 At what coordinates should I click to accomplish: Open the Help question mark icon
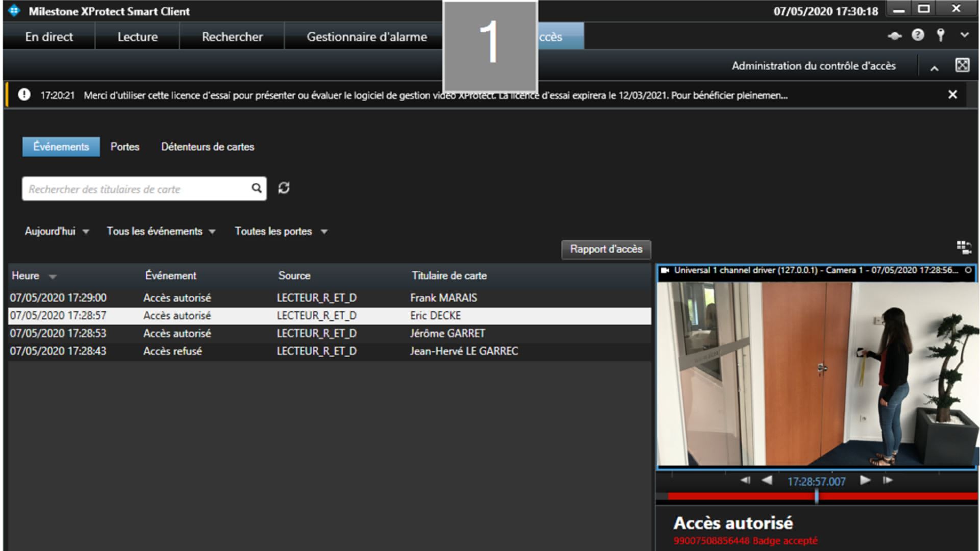tap(918, 35)
